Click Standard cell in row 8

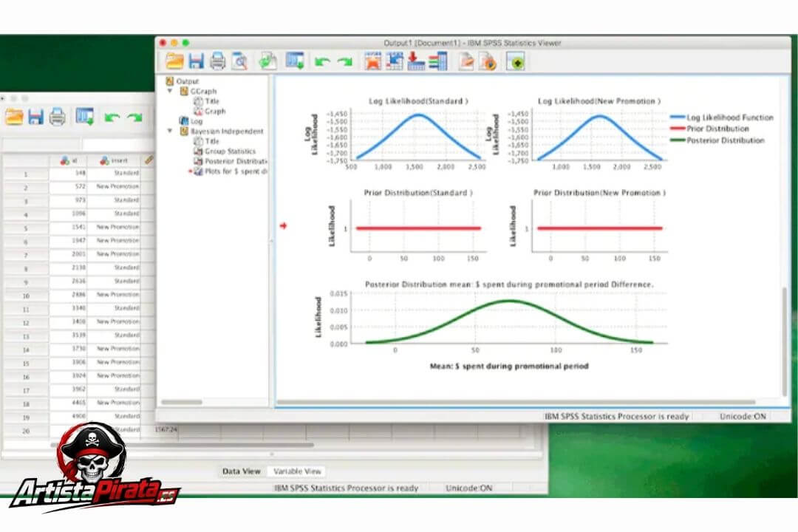pos(115,267)
